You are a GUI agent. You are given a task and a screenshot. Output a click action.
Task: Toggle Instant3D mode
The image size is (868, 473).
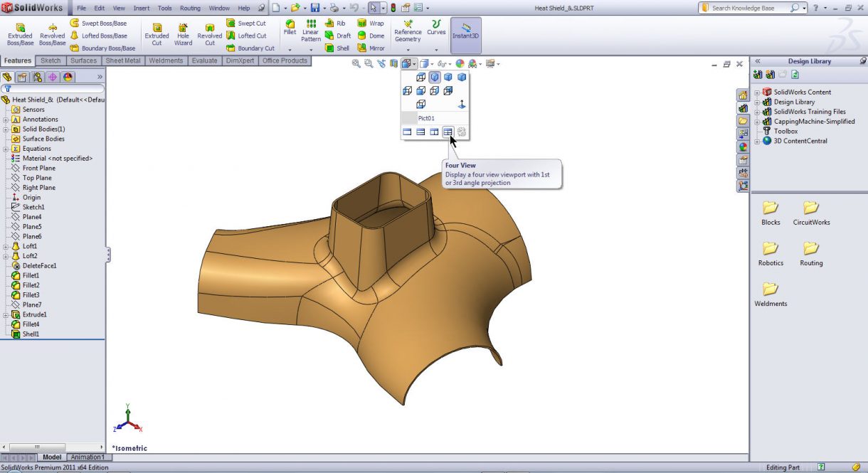tap(466, 36)
